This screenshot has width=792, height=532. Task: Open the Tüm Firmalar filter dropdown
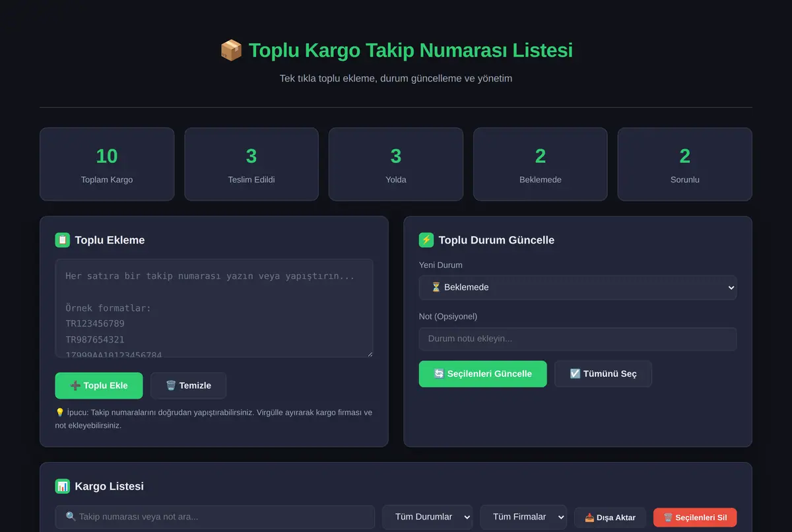(523, 517)
